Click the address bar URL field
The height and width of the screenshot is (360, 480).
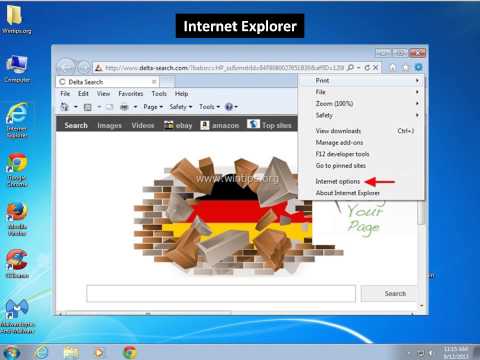coord(224,68)
